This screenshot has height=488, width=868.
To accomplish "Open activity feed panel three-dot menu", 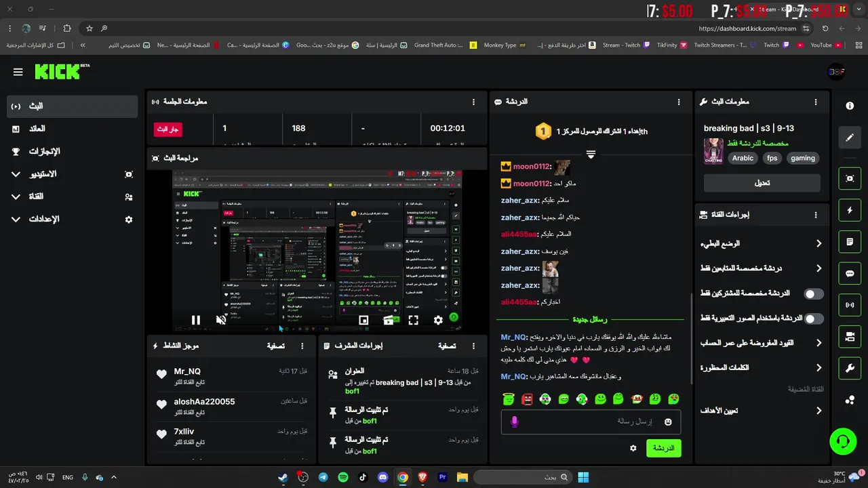I will [x=302, y=346].
